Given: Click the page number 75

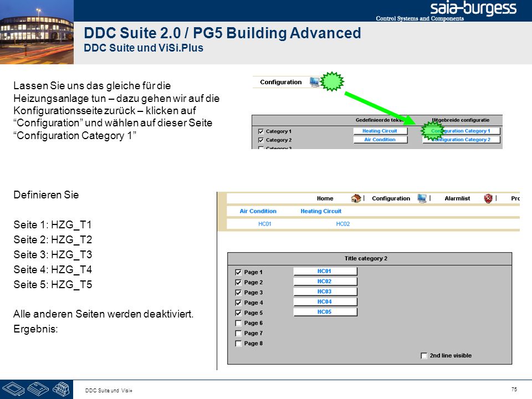Looking at the screenshot, I should [x=514, y=389].
